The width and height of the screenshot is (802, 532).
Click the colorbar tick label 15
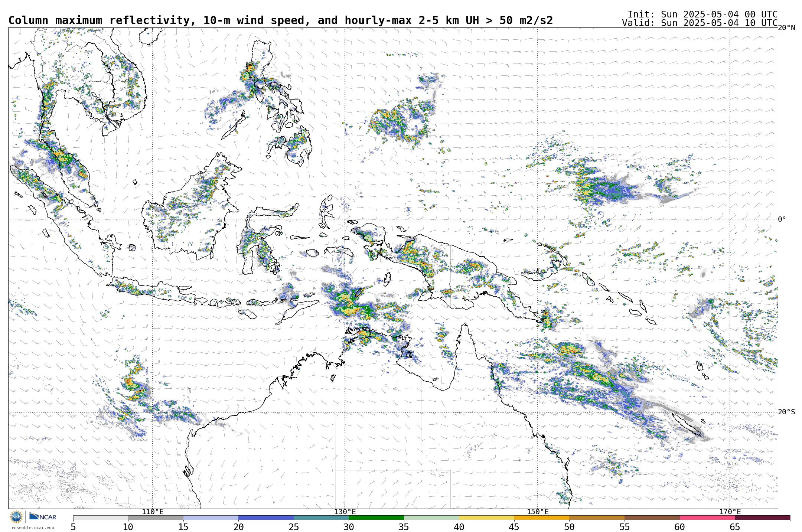[183, 527]
